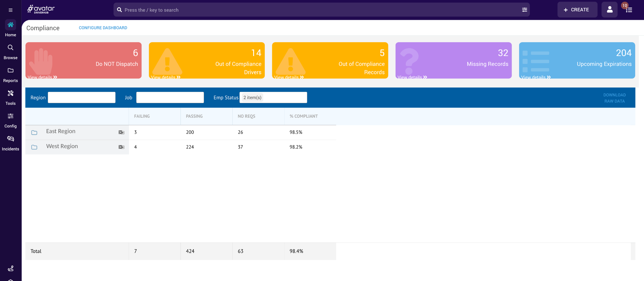Screen dimensions: 644x281
Task: Click the Job filter field
Action: click(170, 98)
